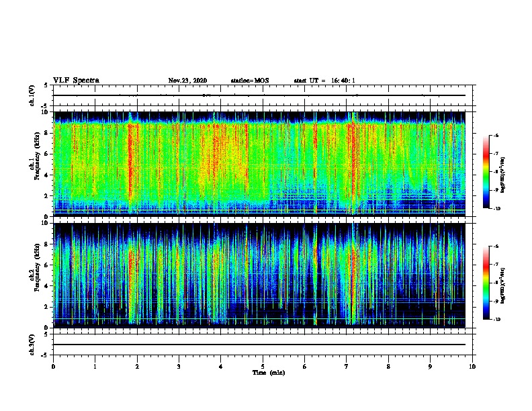
Task: Click the "Time (min)" axis label
Action: (x=269, y=373)
